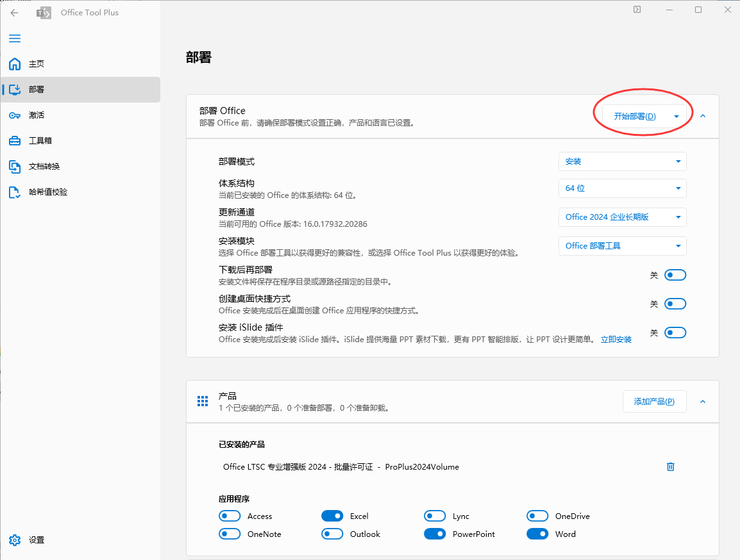Open the 更新通道 channel dropdown

(x=622, y=217)
